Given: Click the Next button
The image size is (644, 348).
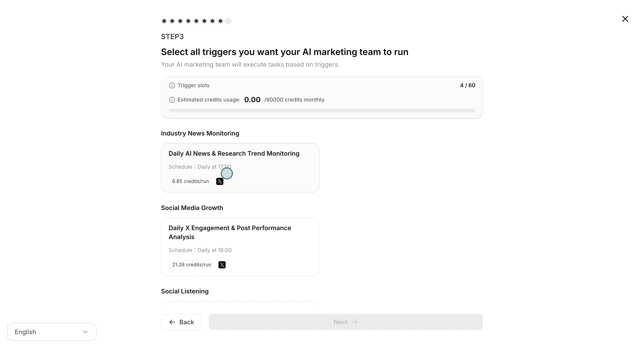Looking at the screenshot, I should pos(346,322).
